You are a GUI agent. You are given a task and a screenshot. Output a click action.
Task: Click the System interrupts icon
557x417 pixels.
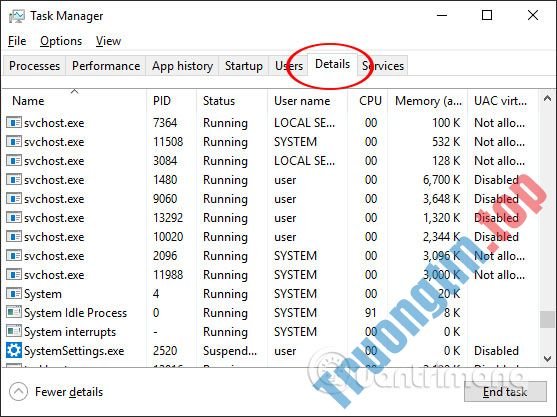(x=14, y=332)
